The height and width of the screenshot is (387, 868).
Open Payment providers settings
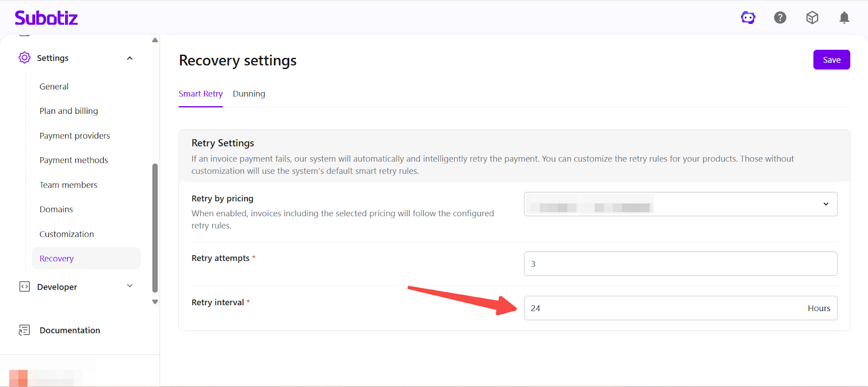coord(75,136)
